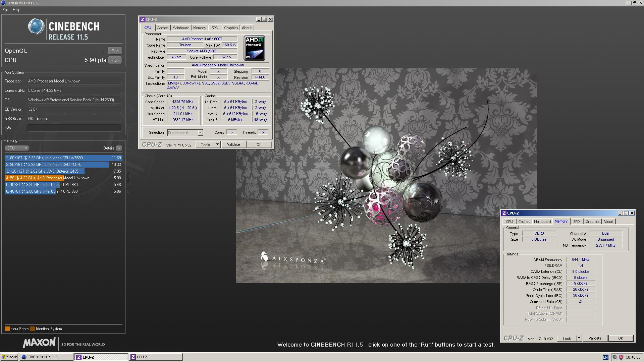Switch to Mainboard tab in lower CPU-Z window
The width and height of the screenshot is (644, 362).
click(x=542, y=222)
